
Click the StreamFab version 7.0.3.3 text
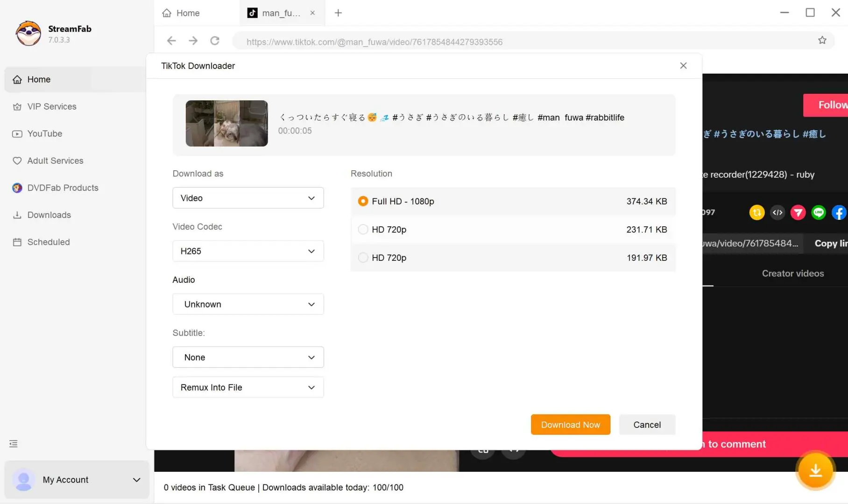(59, 40)
